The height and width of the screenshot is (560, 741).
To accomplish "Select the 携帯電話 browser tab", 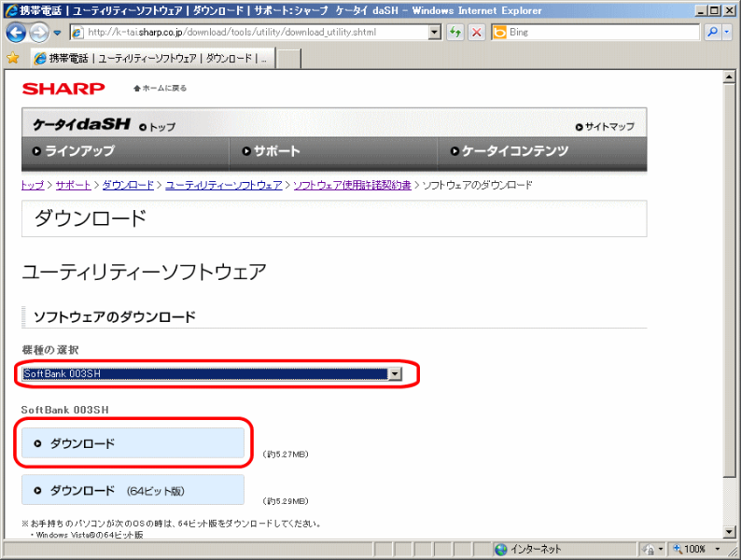I will tap(152, 59).
